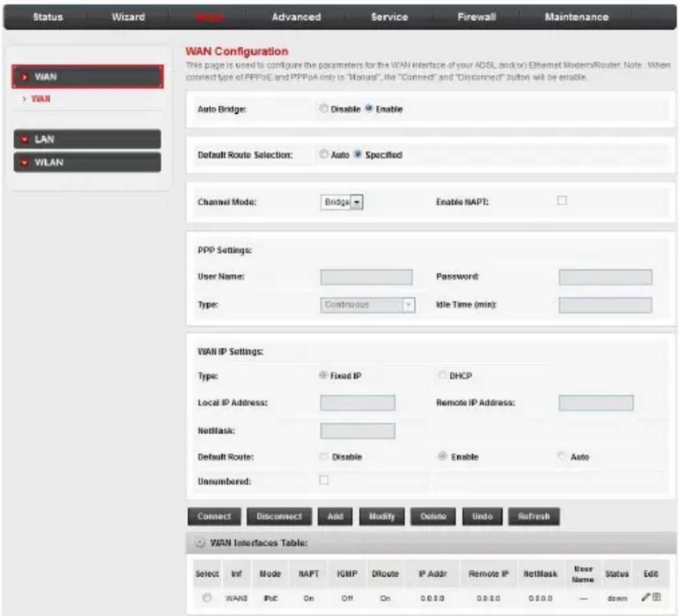This screenshot has height=616, width=679.
Task: Click the Disconnect button
Action: click(279, 516)
